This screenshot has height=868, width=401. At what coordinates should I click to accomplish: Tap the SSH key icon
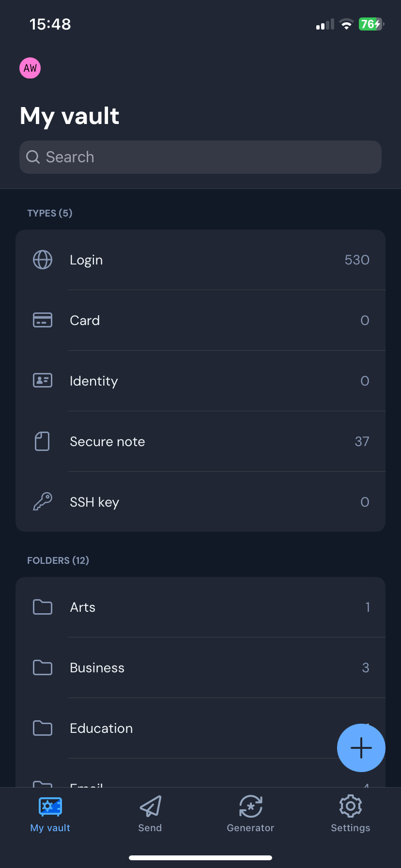pyautogui.click(x=43, y=502)
